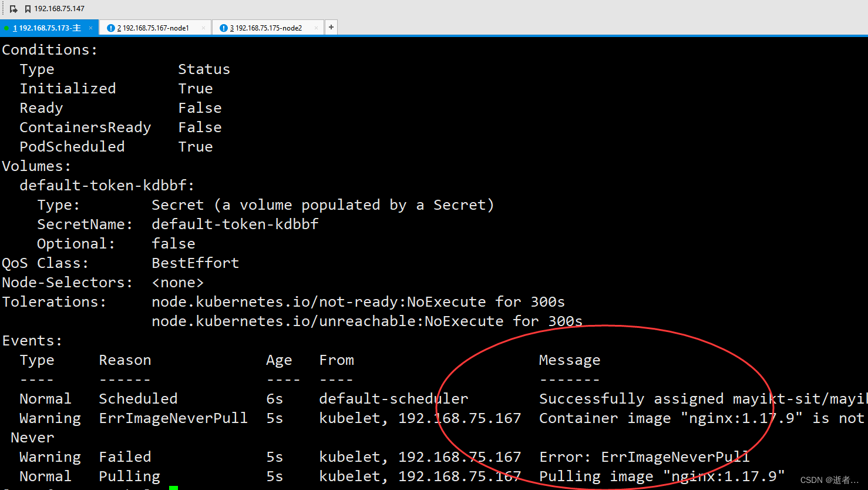868x490 pixels.
Task: Click the True status next to Initialized
Action: coord(196,89)
